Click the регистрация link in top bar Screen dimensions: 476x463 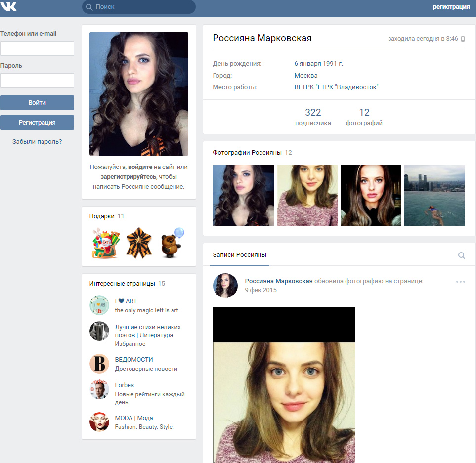pos(451,7)
